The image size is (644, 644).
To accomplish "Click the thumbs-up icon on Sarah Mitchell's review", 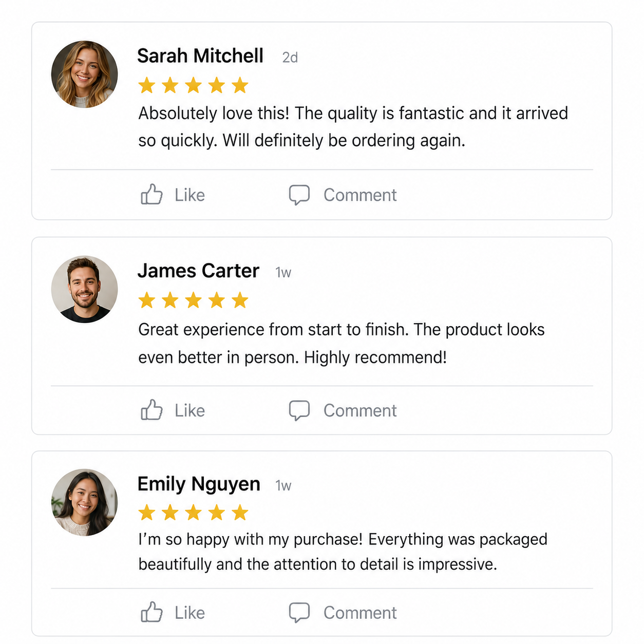I will point(151,195).
